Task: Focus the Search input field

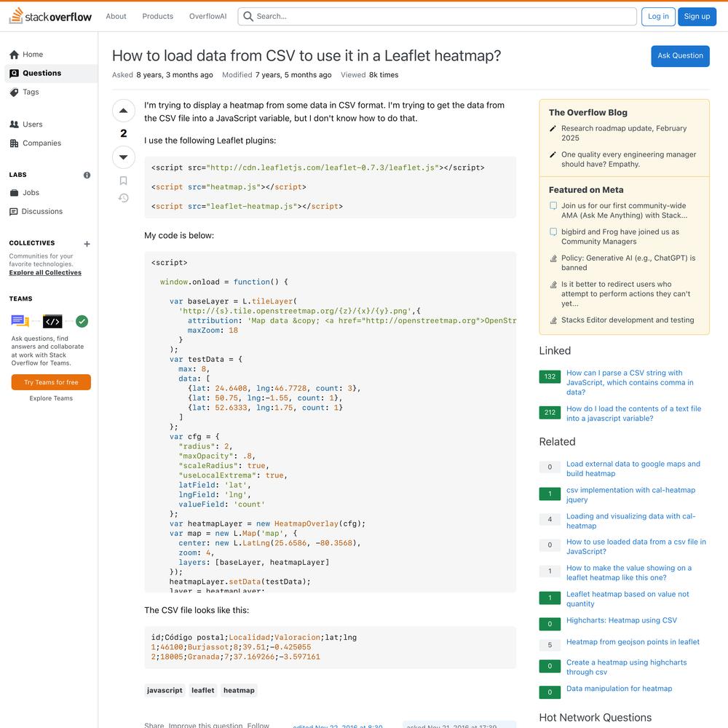Action: pyautogui.click(x=438, y=16)
